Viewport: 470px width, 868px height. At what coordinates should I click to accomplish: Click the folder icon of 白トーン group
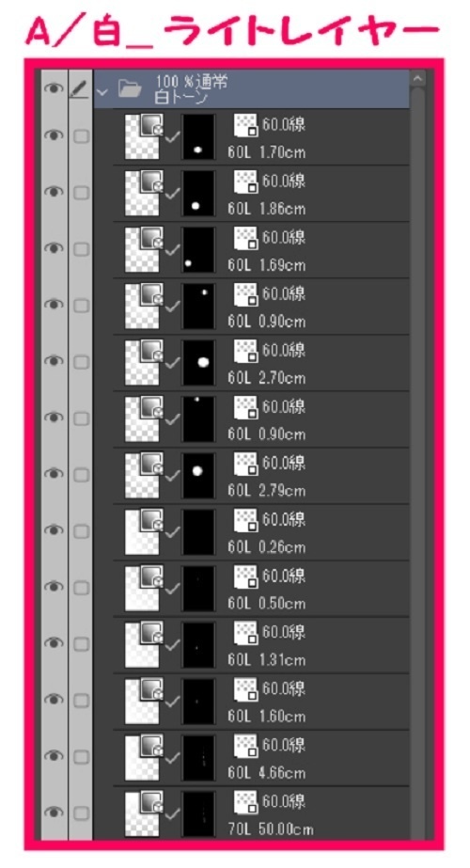[129, 88]
